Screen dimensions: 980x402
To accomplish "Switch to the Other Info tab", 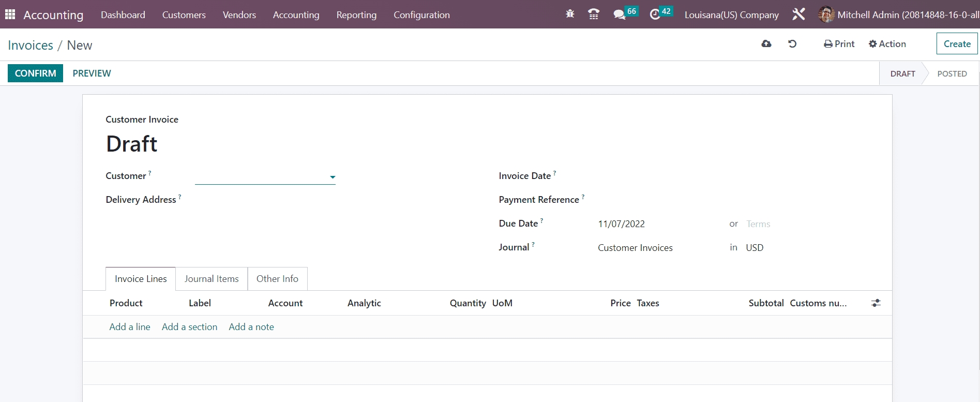I will 277,279.
